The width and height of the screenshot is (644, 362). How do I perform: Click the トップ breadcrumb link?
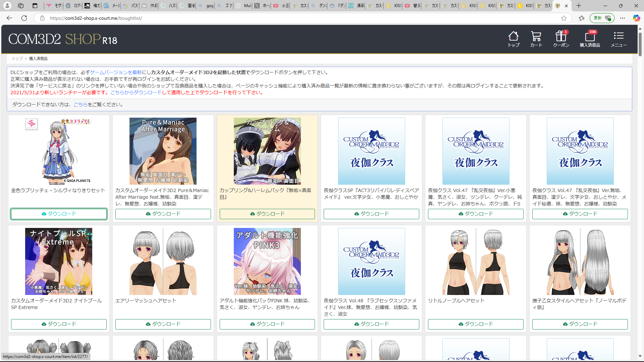pyautogui.click(x=17, y=59)
